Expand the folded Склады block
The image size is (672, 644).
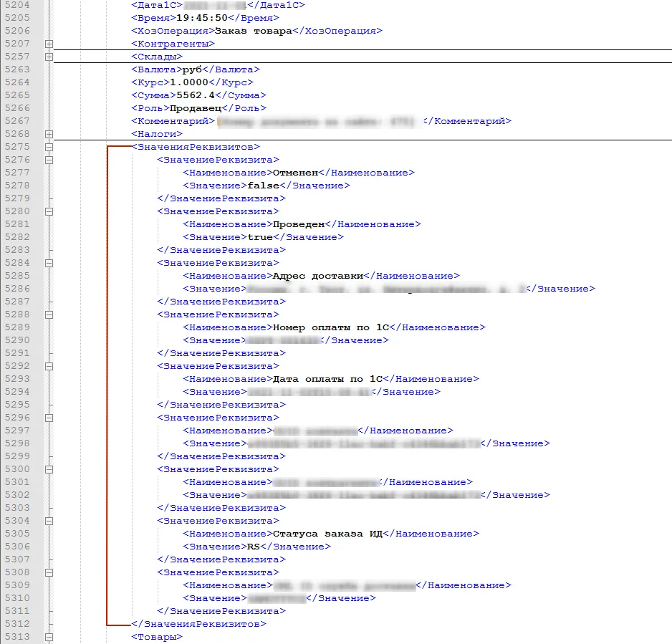pyautogui.click(x=49, y=57)
